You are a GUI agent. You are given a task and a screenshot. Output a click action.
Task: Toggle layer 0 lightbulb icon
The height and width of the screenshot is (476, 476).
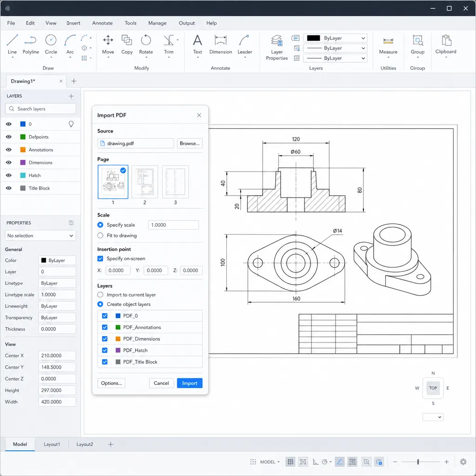tap(71, 124)
